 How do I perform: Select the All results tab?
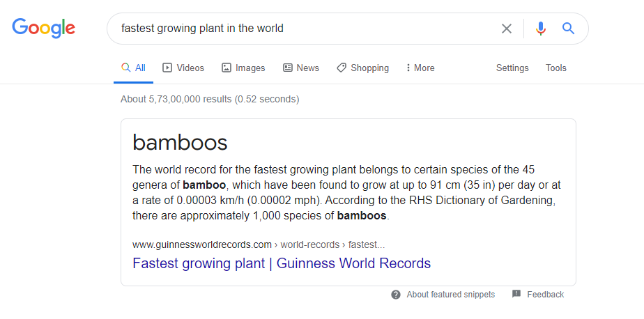click(134, 68)
